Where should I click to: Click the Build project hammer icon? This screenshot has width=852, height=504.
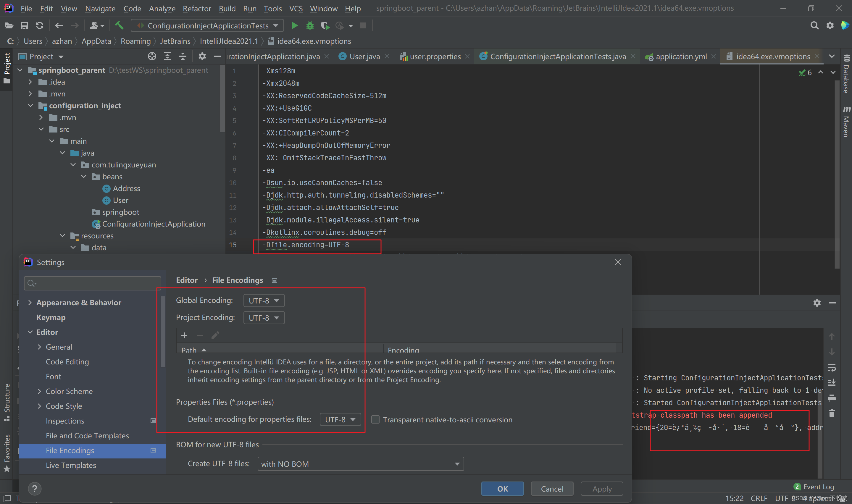pyautogui.click(x=119, y=25)
